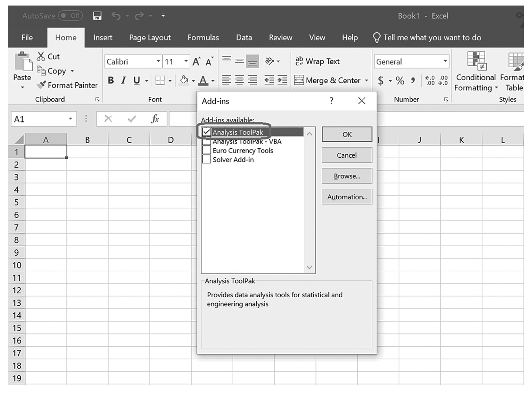Click Wrap Text button
The height and width of the screenshot is (393, 532).
pyautogui.click(x=317, y=61)
